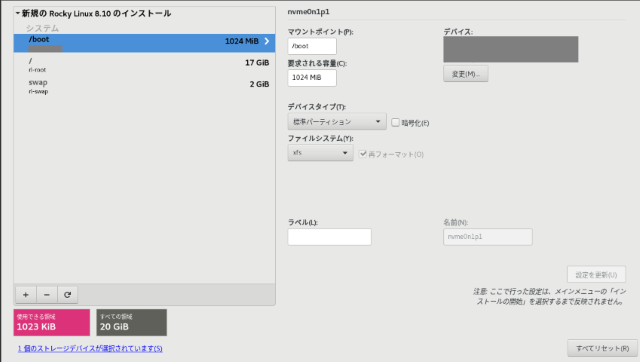This screenshot has width=640, height=362.
Task: Click the chevron arrow on the /boot row
Action: (267, 41)
